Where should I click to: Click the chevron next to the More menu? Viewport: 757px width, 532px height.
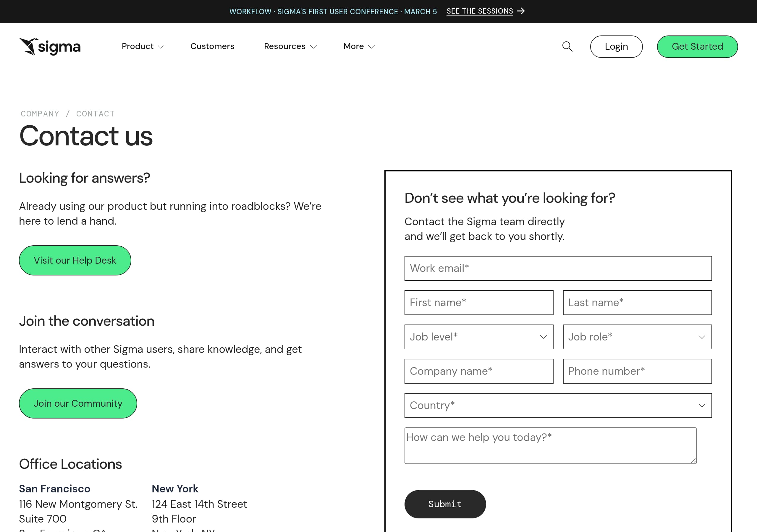[x=372, y=47]
